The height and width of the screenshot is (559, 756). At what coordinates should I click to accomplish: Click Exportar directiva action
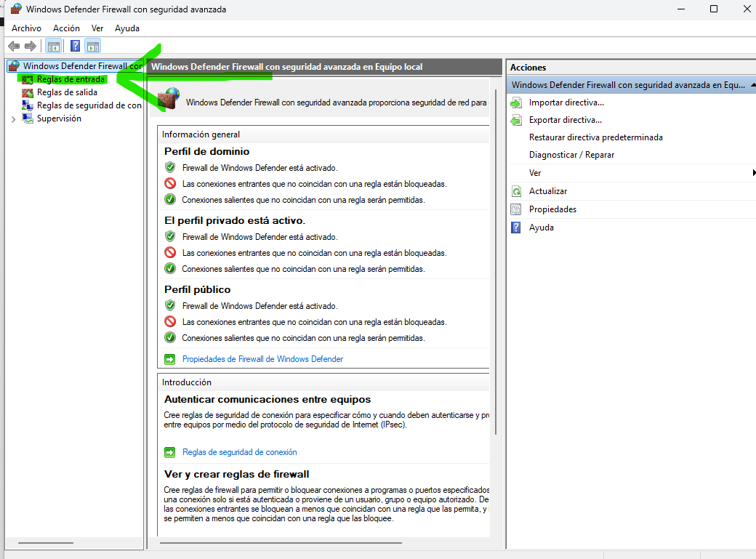coord(566,120)
